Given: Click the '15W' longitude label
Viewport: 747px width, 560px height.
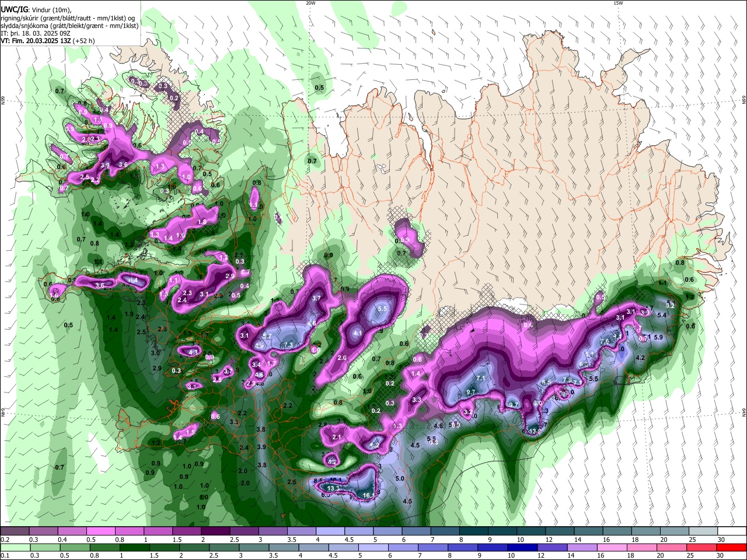Looking at the screenshot, I should pyautogui.click(x=618, y=3).
